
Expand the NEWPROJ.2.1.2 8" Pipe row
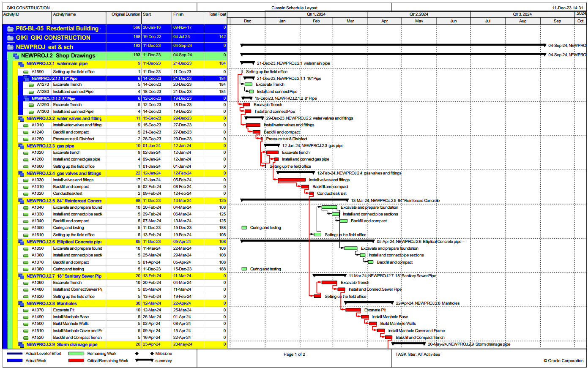(x=26, y=99)
